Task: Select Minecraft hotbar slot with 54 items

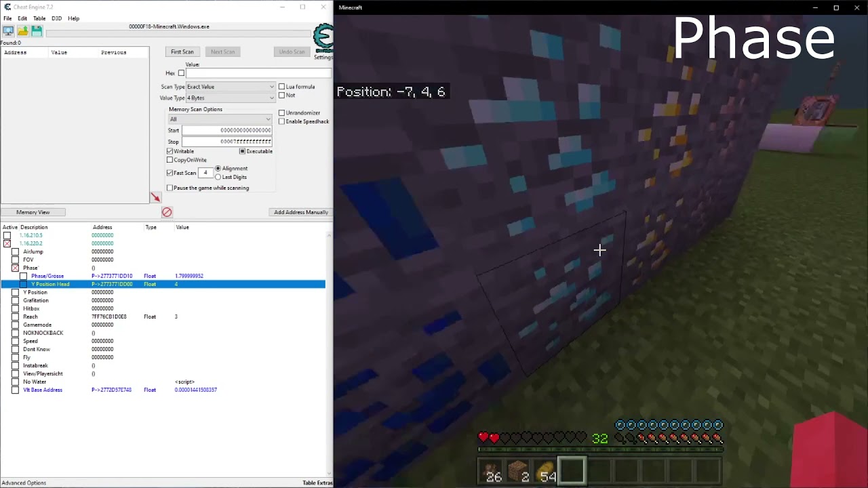Action: tap(546, 470)
